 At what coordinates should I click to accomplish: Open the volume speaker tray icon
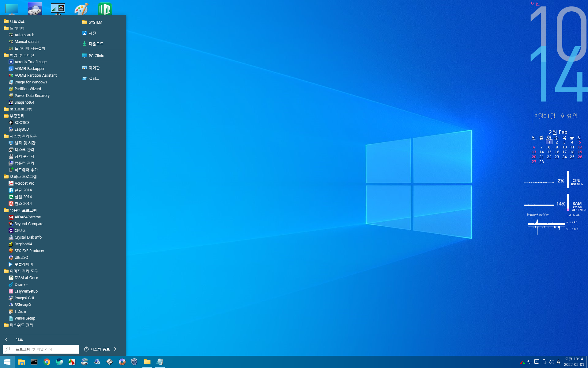coord(551,362)
